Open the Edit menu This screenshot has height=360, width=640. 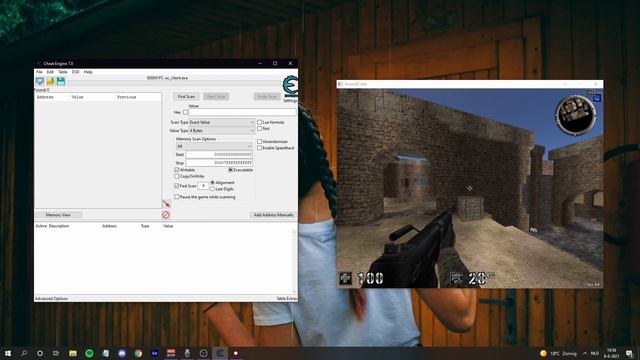pyautogui.click(x=50, y=72)
